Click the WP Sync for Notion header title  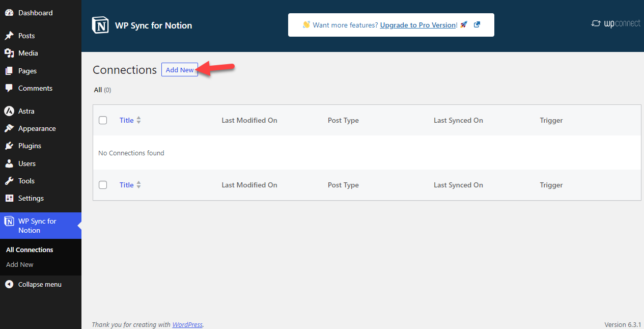pyautogui.click(x=153, y=25)
